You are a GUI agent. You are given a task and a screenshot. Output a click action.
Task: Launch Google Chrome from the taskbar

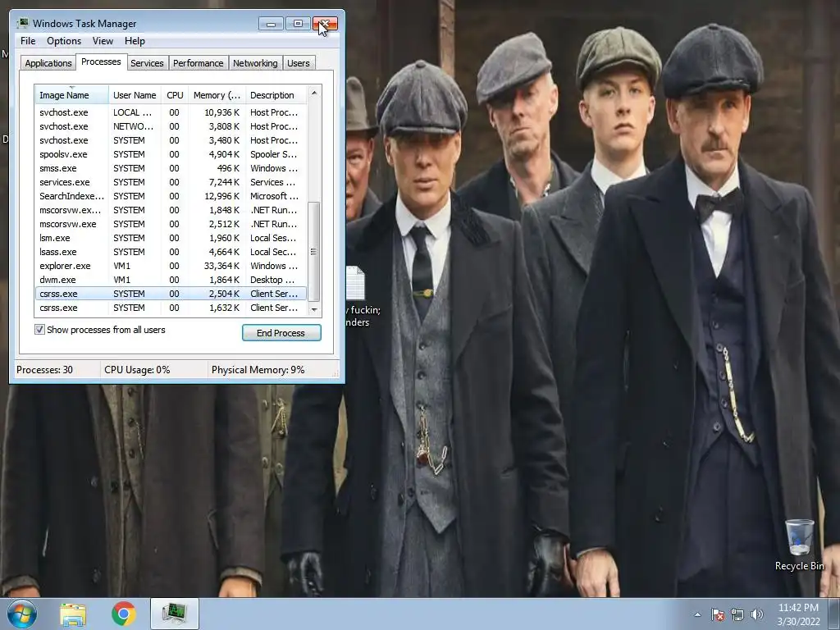123,614
